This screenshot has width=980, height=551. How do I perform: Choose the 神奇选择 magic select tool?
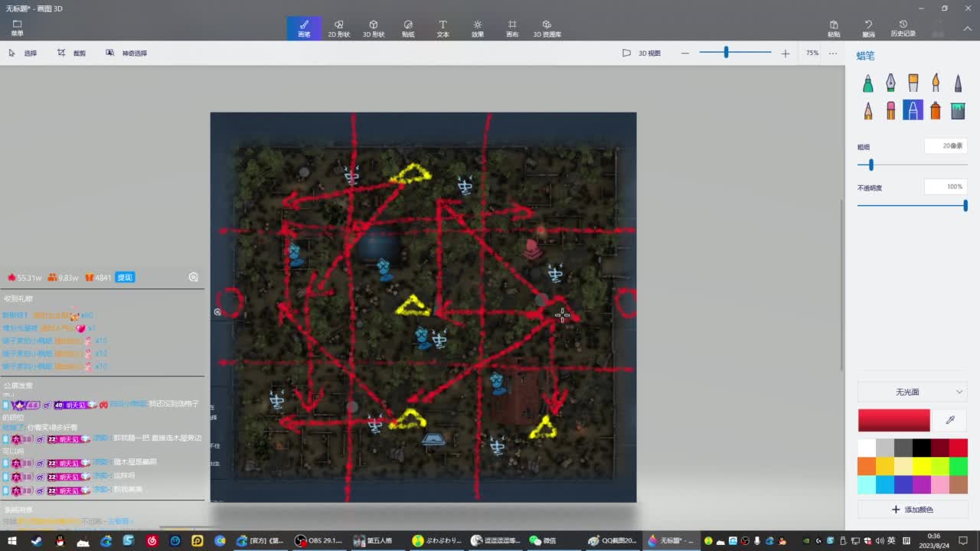pos(126,53)
